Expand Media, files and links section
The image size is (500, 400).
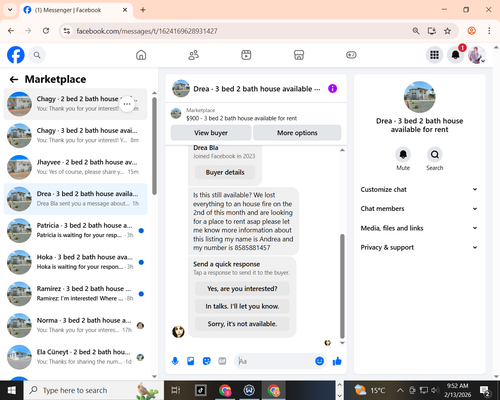point(419,228)
